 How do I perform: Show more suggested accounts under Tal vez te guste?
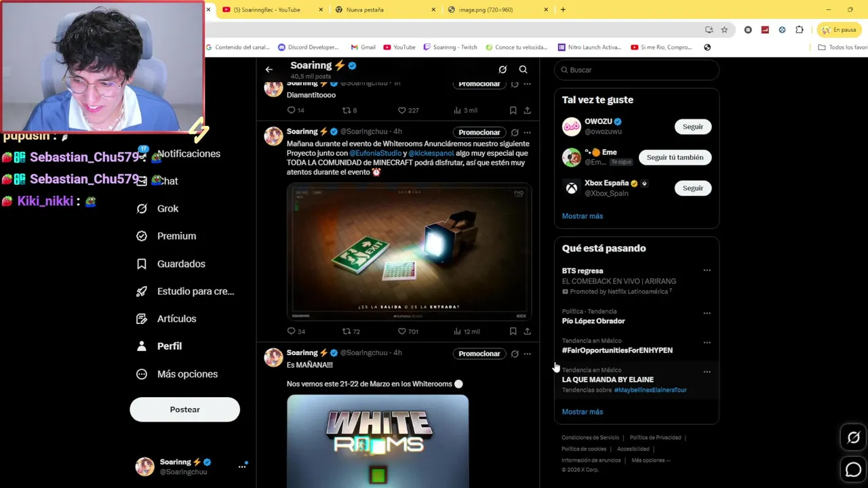point(582,216)
